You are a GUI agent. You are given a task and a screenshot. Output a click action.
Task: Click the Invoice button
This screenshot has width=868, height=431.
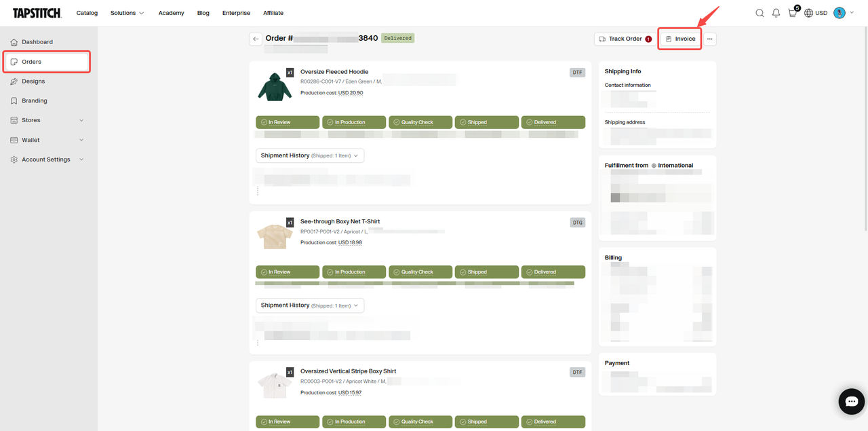[680, 39]
